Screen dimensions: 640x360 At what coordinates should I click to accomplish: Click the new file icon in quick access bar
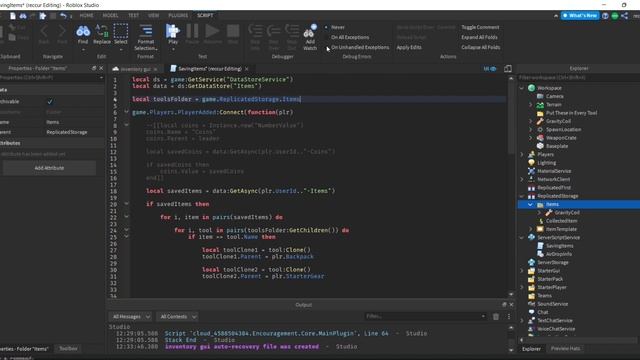(x=13, y=16)
